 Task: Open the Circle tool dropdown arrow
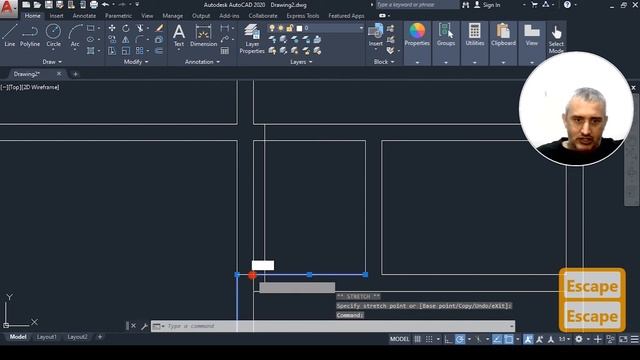53,50
